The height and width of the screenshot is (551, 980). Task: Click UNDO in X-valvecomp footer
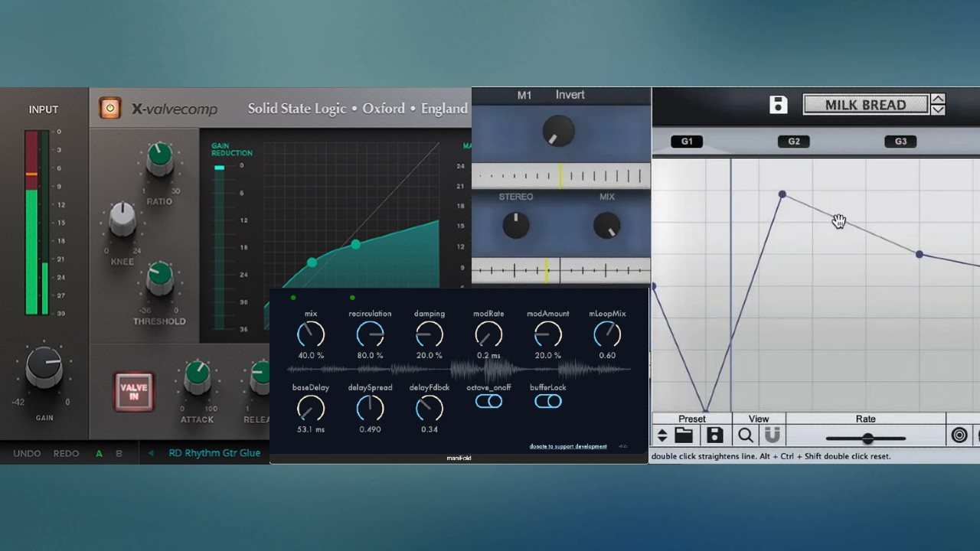27,453
